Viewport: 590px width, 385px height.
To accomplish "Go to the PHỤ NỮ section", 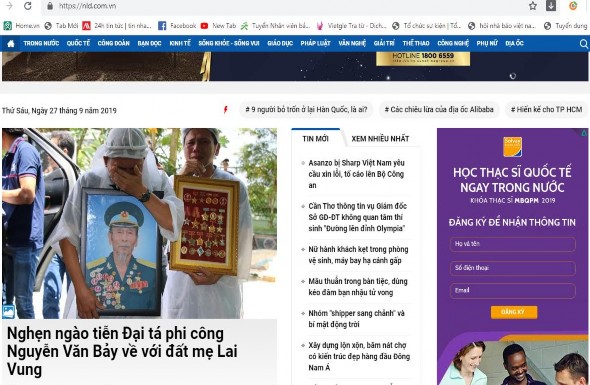I will [487, 43].
